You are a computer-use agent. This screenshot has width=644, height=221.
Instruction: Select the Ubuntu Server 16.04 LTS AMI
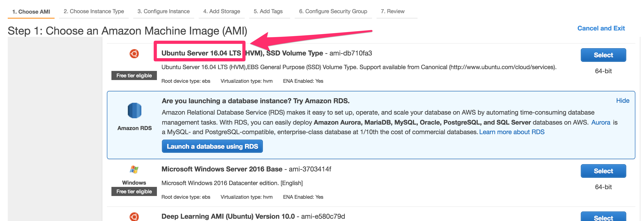[603, 55]
